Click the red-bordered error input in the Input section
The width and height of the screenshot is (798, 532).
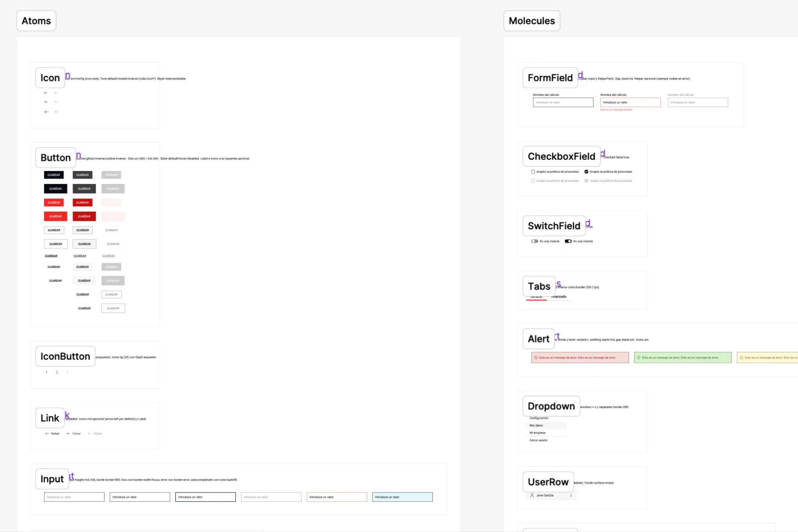click(x=337, y=497)
